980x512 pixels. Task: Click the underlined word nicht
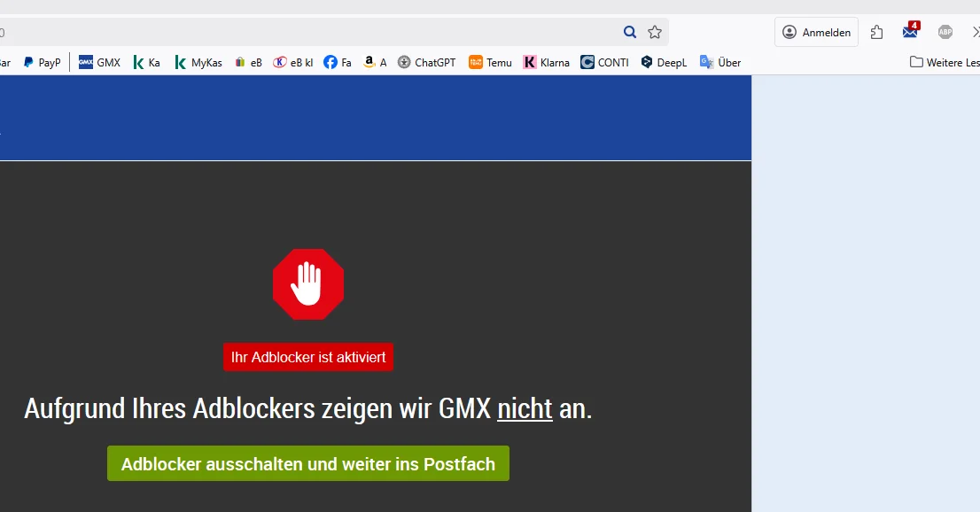point(525,409)
